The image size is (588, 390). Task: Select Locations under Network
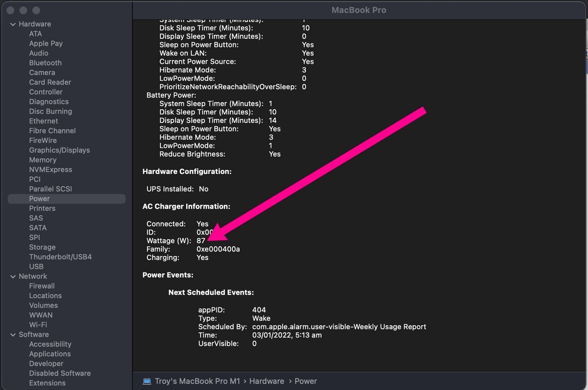coord(45,296)
